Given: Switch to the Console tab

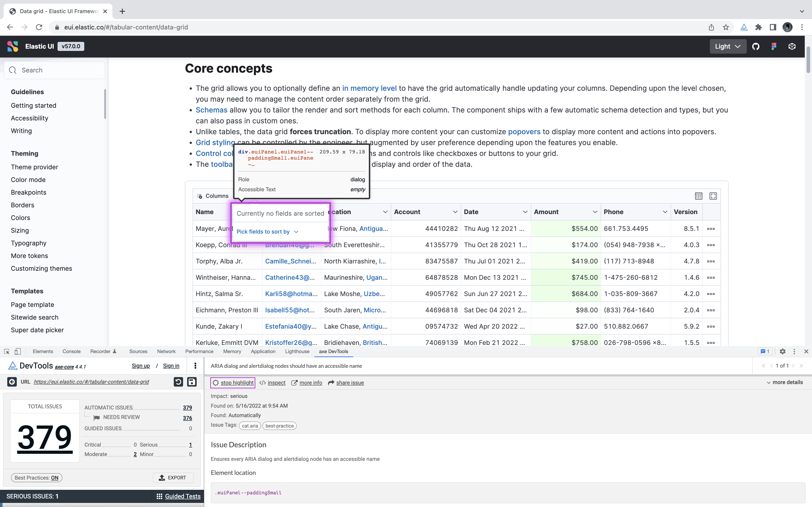Looking at the screenshot, I should 71,352.
